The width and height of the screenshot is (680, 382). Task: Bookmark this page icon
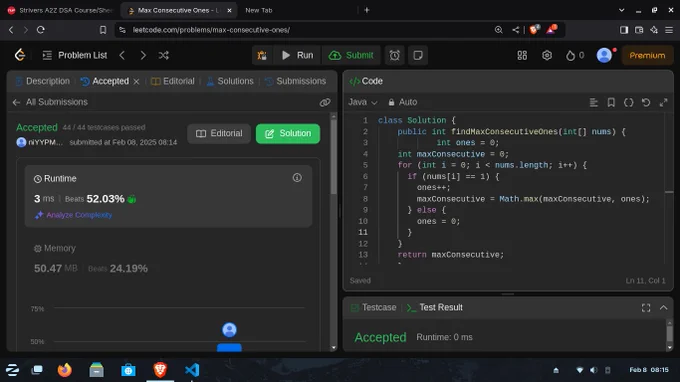click(103, 30)
